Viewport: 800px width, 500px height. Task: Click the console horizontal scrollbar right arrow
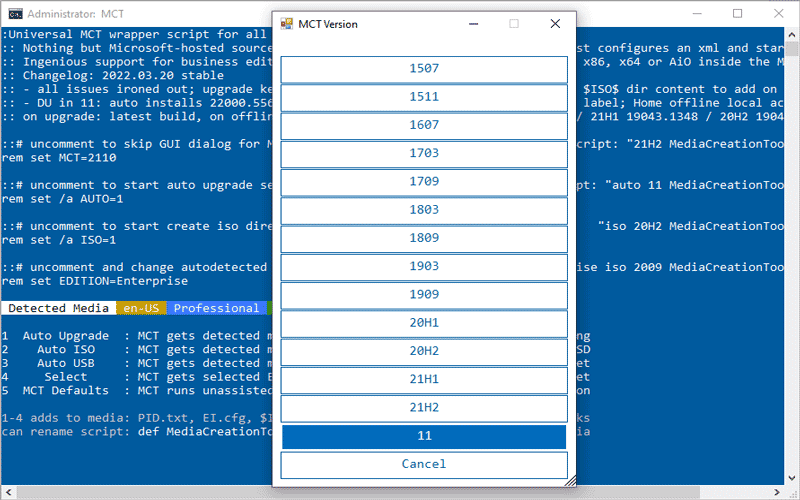777,492
